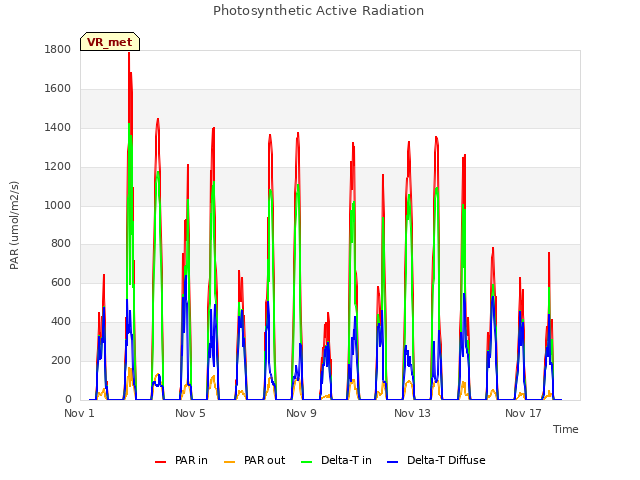
Task: Click the 1000 y-axis tick label
Action: pyautogui.click(x=58, y=205)
